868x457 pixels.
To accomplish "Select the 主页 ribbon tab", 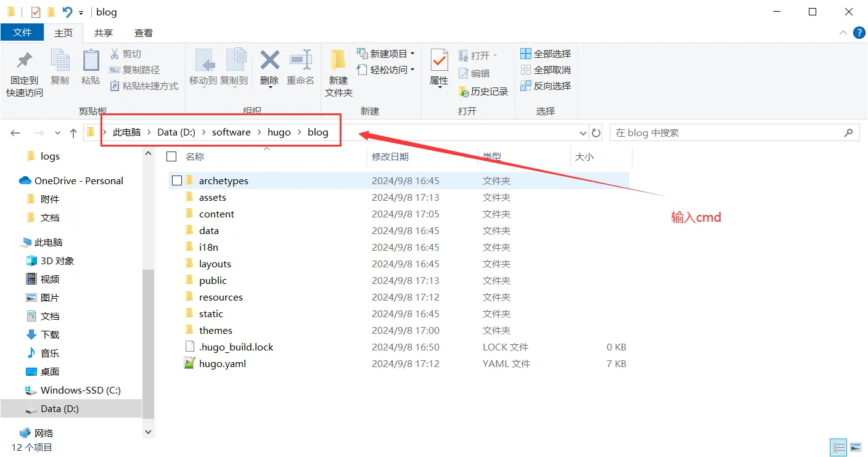I will tap(63, 33).
